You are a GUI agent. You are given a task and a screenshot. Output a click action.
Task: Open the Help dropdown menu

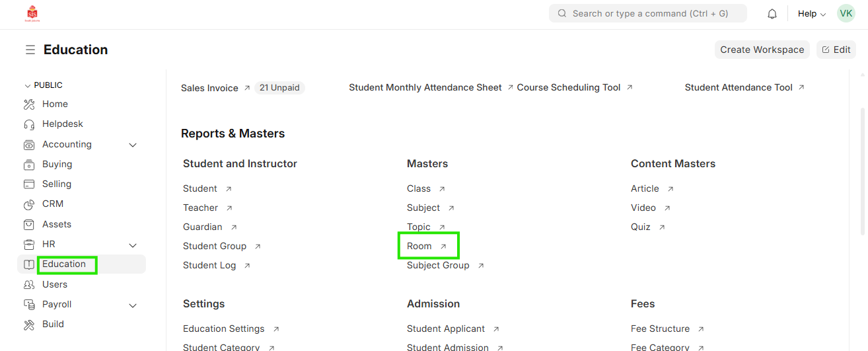[811, 14]
